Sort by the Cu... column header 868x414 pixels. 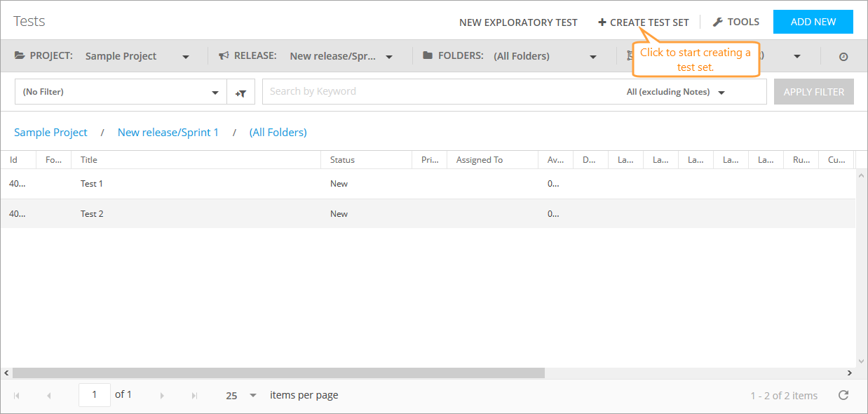pyautogui.click(x=836, y=160)
